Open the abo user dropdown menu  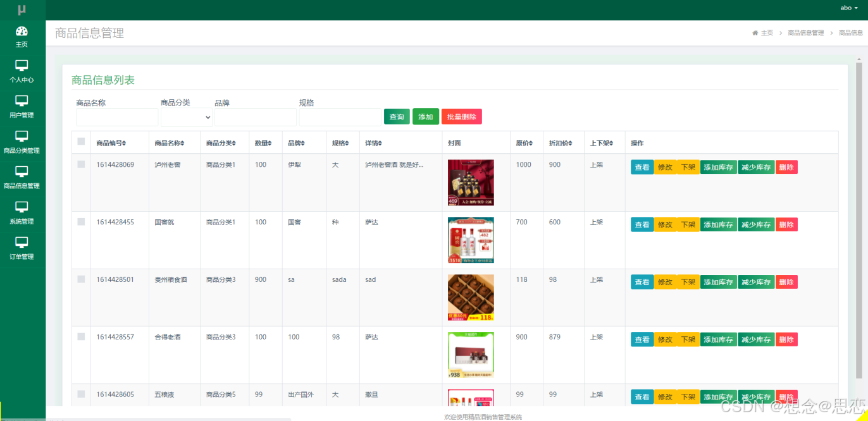849,8
